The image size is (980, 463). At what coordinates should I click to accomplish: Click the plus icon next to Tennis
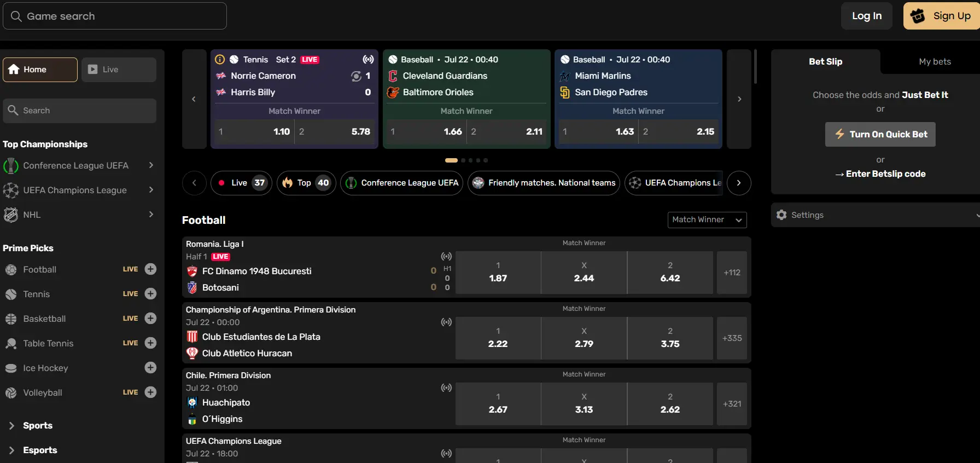(151, 294)
